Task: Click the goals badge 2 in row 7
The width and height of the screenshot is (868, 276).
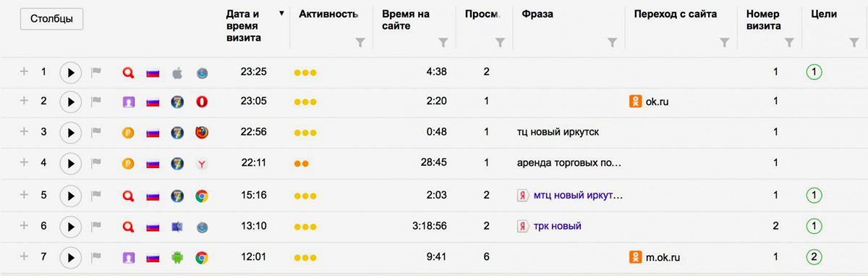Action: pos(814,257)
